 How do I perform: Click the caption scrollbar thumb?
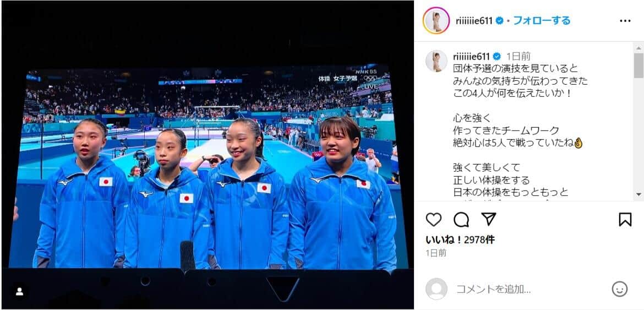638,66
